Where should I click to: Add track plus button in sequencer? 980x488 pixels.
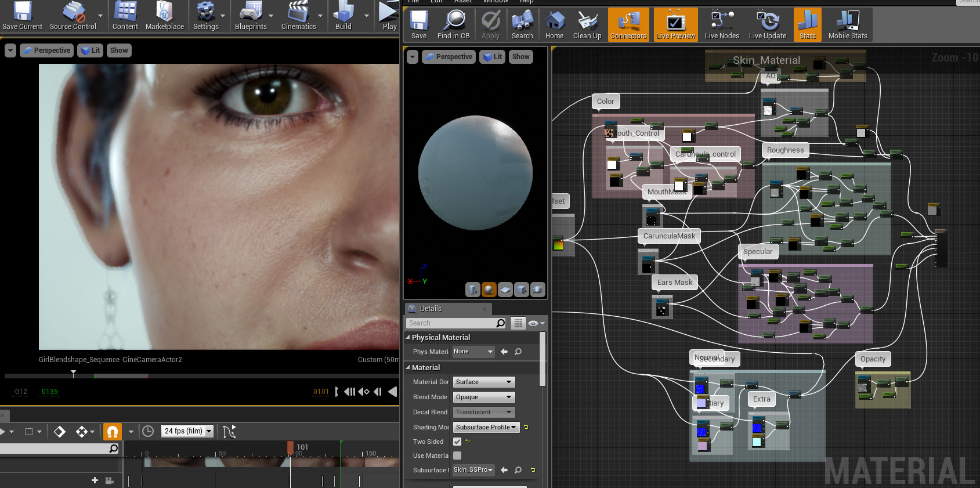coord(95,480)
